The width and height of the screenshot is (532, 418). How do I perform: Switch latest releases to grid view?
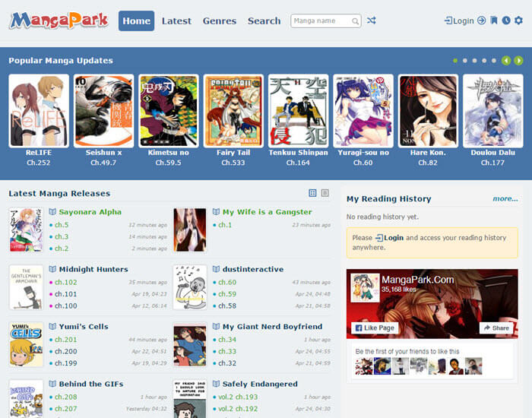coord(312,193)
